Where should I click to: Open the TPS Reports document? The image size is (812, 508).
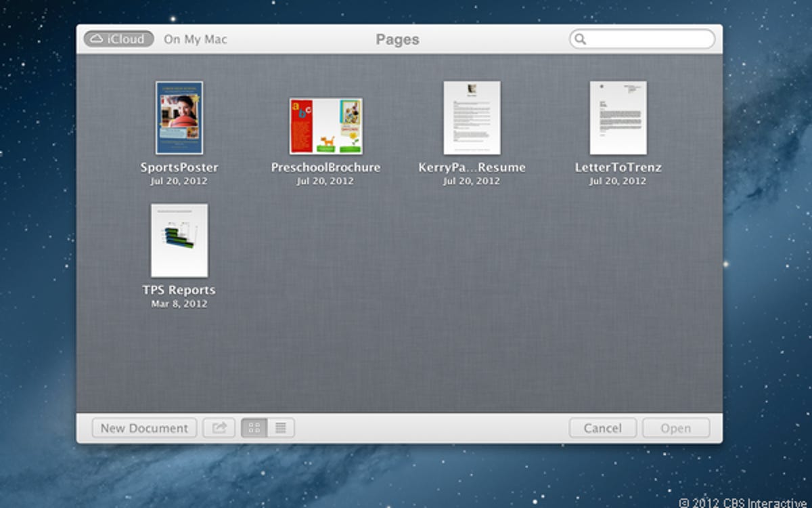click(x=179, y=241)
